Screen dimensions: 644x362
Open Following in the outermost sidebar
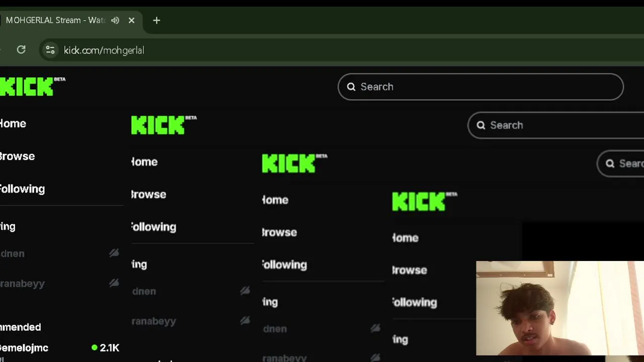22,189
